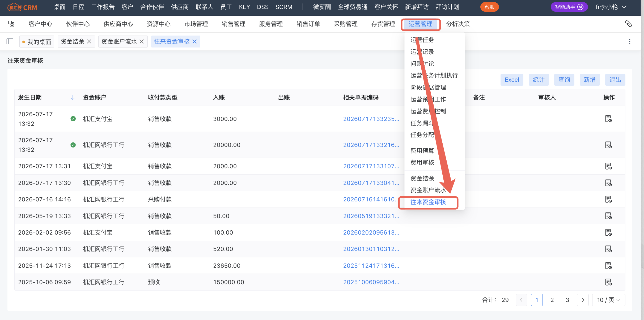Click the 查询 button
Screen dimensions: 644x320
(x=564, y=80)
